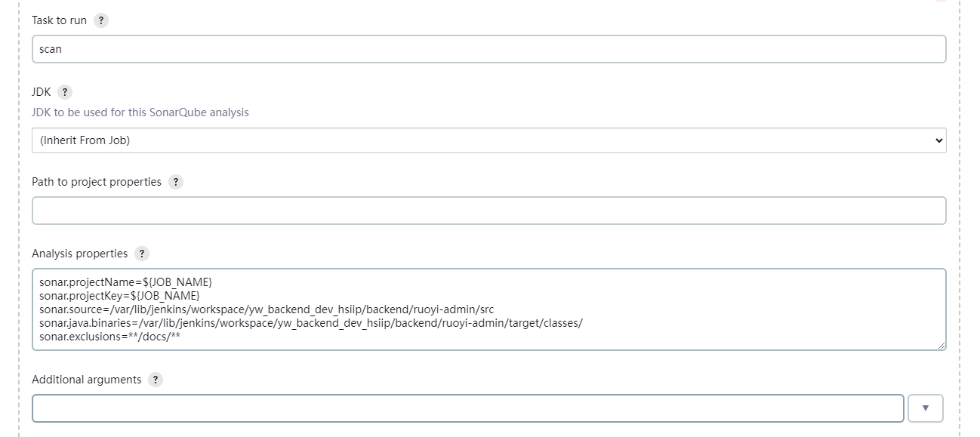Click the Path to project properties label

[x=97, y=182]
